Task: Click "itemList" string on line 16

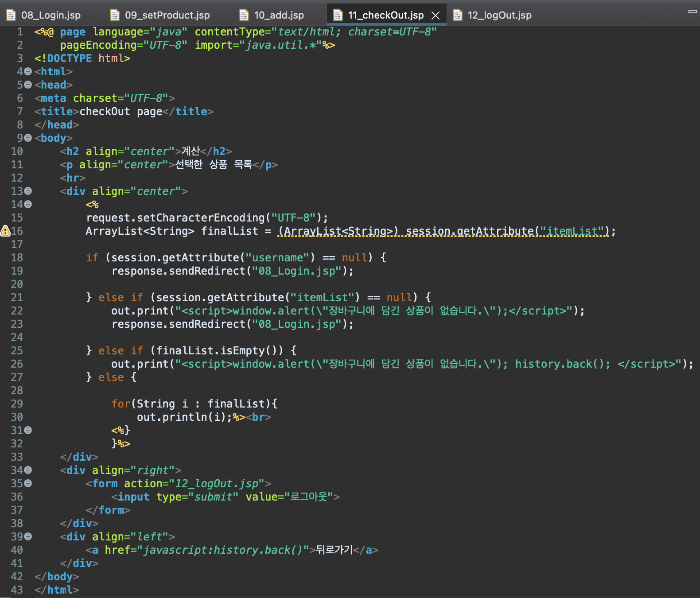Action: pyautogui.click(x=572, y=231)
